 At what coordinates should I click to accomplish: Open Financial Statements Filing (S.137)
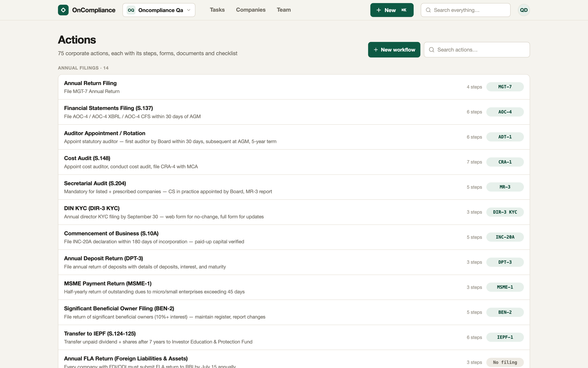pyautogui.click(x=294, y=112)
